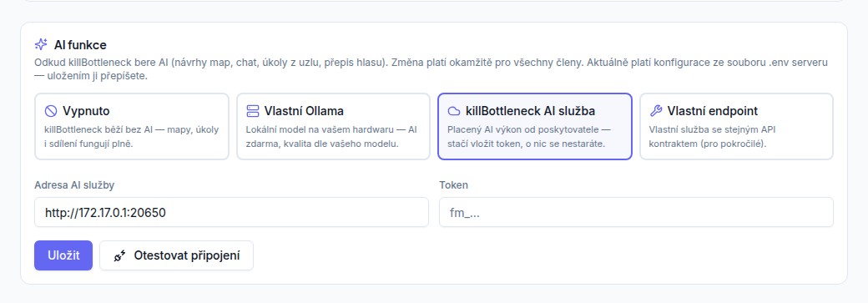The image size is (868, 303).
Task: Click the cloud icon on killBottleneck AI služba
Action: pyautogui.click(x=454, y=111)
